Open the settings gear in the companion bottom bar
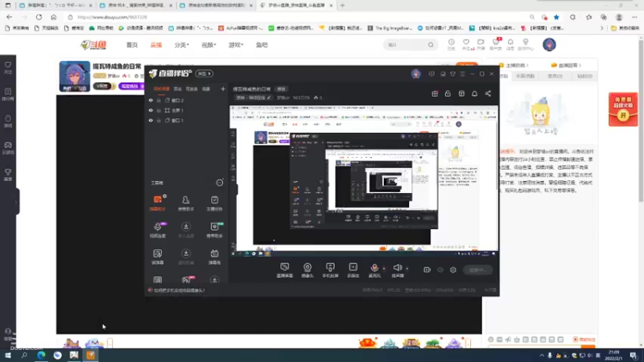Viewport: 644px width, 362px height. [453, 269]
